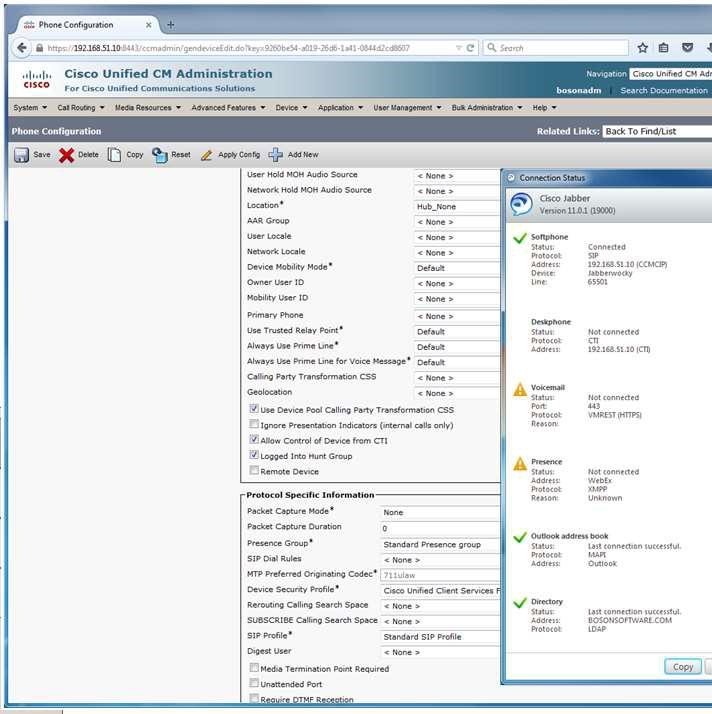Click the Add New plus icon
The height and width of the screenshot is (714, 712).
click(x=275, y=155)
